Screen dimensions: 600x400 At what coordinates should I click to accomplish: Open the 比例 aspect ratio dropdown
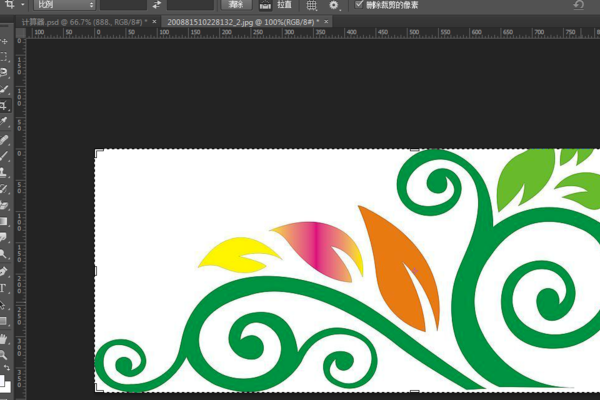(x=64, y=5)
